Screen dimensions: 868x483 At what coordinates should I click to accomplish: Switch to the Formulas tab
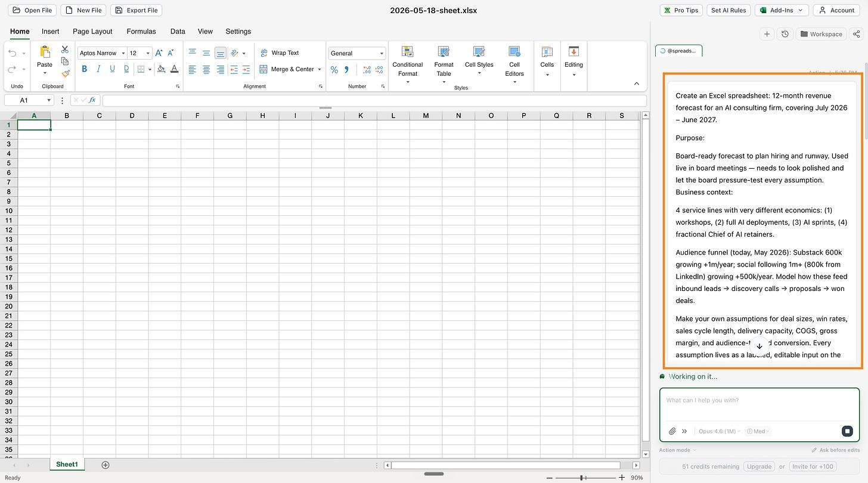click(141, 32)
